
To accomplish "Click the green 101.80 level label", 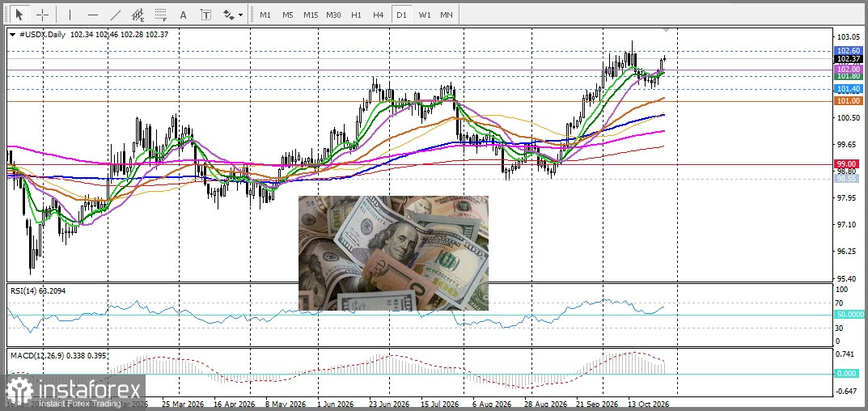I will [848, 76].
